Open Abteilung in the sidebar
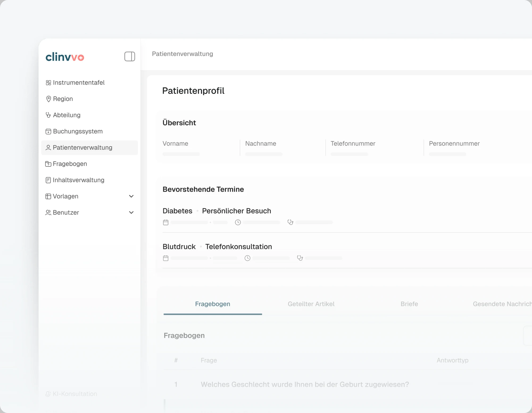 pyautogui.click(x=90, y=115)
